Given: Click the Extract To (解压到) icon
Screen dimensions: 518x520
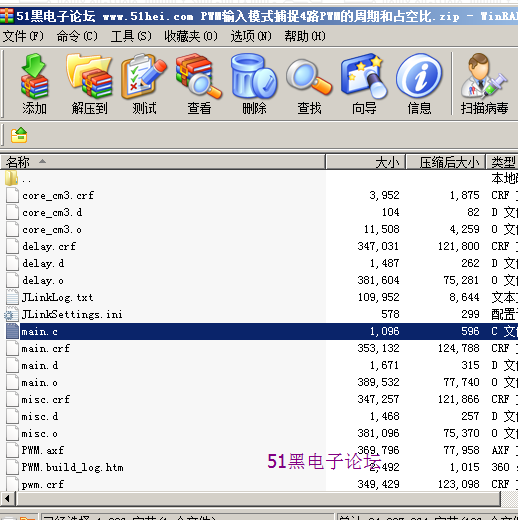Looking at the screenshot, I should pos(89,76).
